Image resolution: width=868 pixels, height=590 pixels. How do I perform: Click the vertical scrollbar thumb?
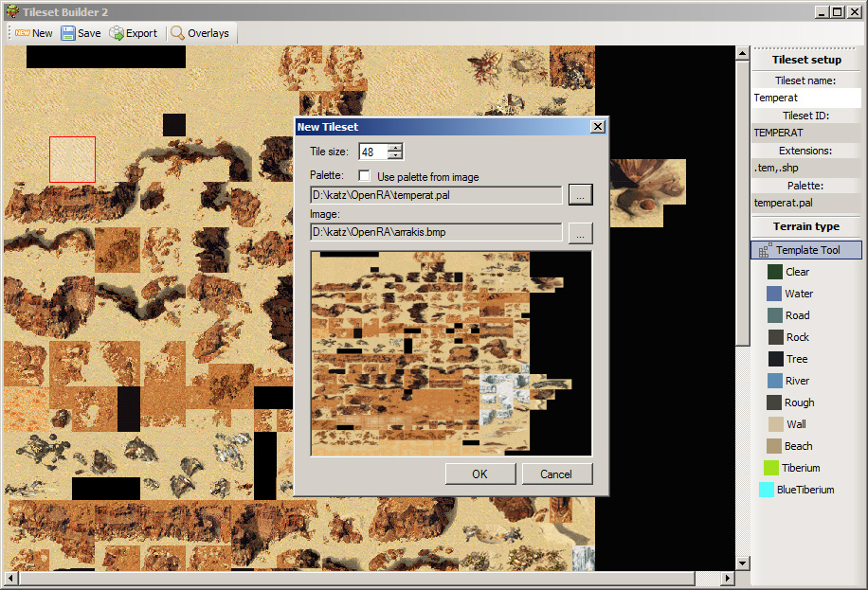coord(742,203)
